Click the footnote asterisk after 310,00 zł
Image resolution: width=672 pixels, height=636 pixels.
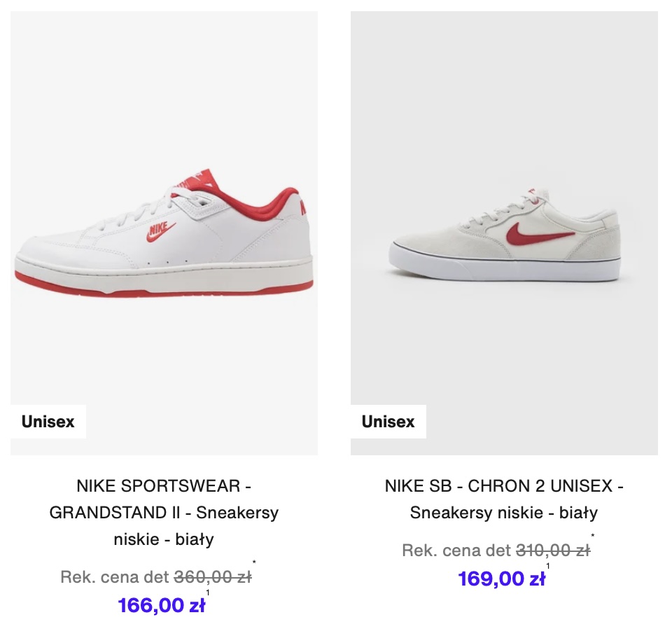click(x=593, y=536)
